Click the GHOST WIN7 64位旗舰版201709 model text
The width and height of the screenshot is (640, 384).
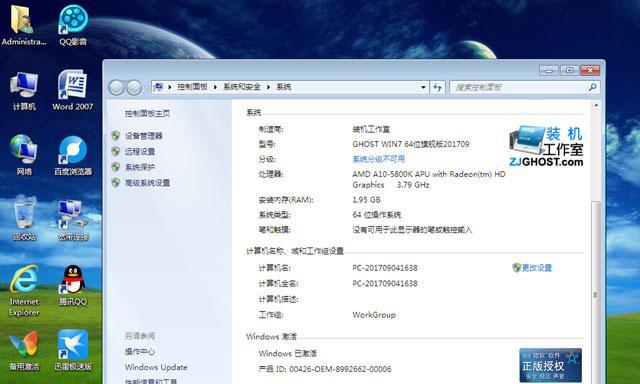point(411,144)
